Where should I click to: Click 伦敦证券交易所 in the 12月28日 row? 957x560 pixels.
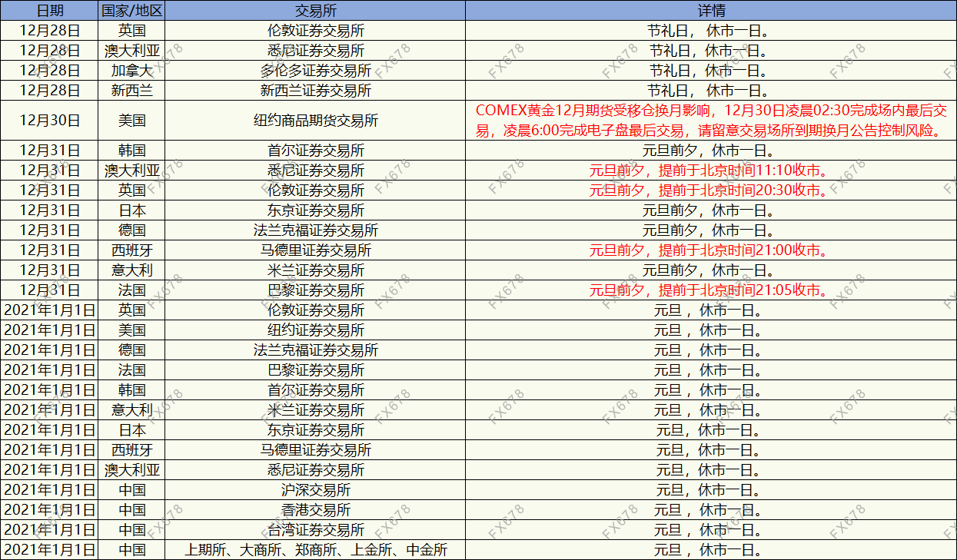coord(315,31)
